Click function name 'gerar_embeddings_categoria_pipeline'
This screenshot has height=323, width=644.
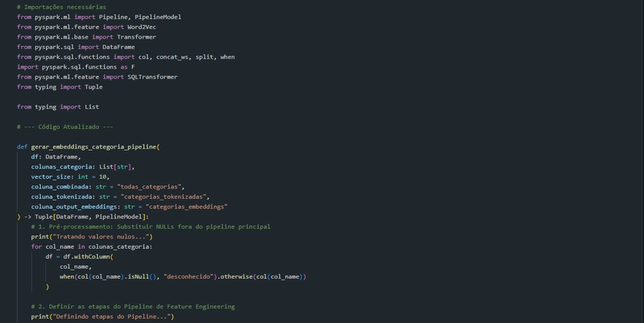[93, 147]
